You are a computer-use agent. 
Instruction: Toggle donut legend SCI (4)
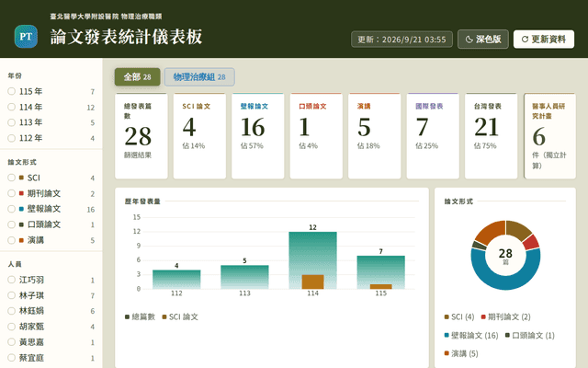pyautogui.click(x=459, y=316)
